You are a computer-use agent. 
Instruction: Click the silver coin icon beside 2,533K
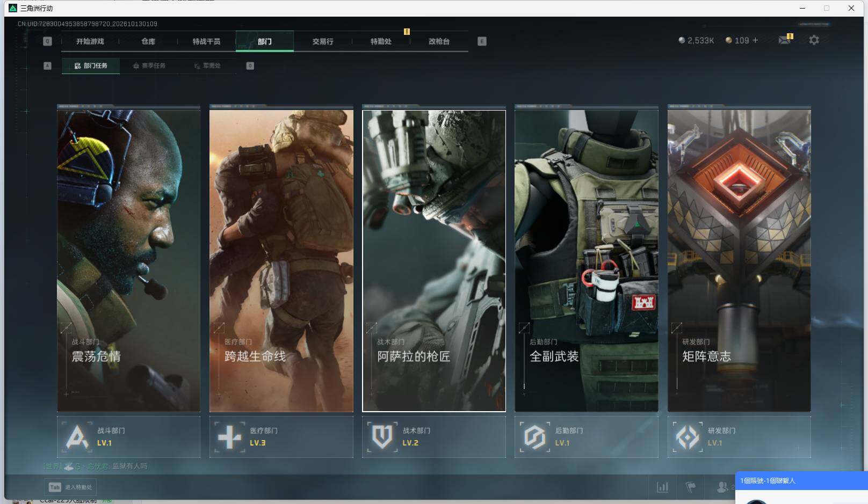682,40
